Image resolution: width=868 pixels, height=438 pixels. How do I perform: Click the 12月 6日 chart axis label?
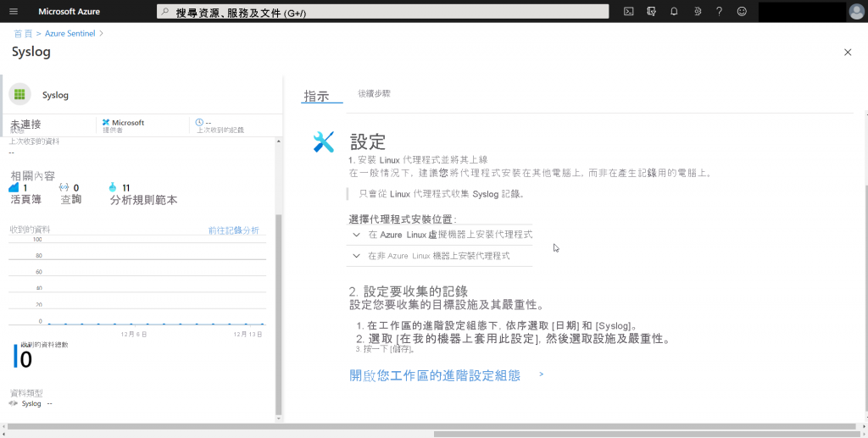(x=133, y=335)
